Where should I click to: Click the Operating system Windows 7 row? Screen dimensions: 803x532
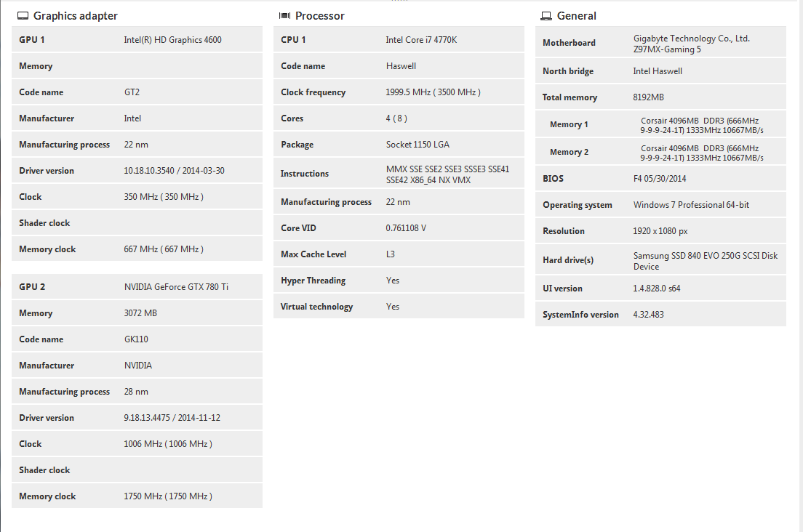click(660, 205)
